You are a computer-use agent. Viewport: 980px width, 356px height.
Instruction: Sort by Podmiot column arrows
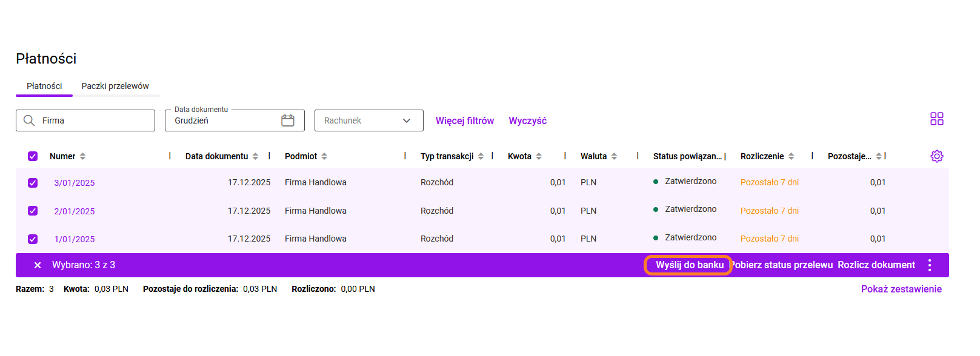click(324, 156)
